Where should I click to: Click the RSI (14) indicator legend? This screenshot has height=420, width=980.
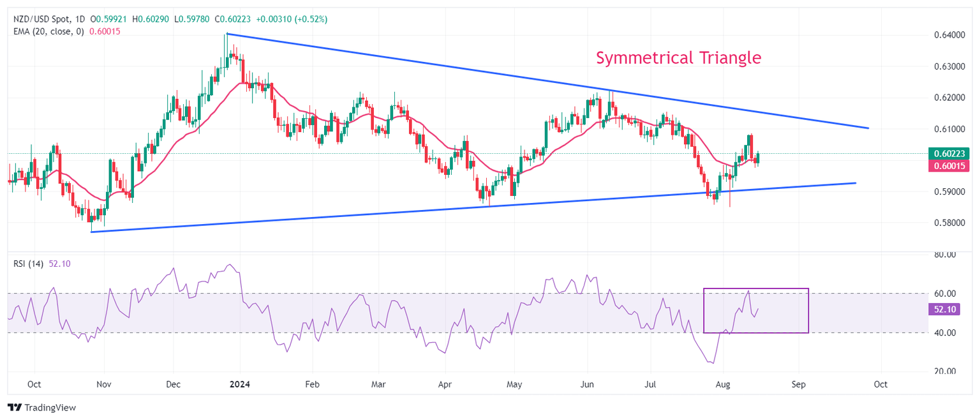28,264
